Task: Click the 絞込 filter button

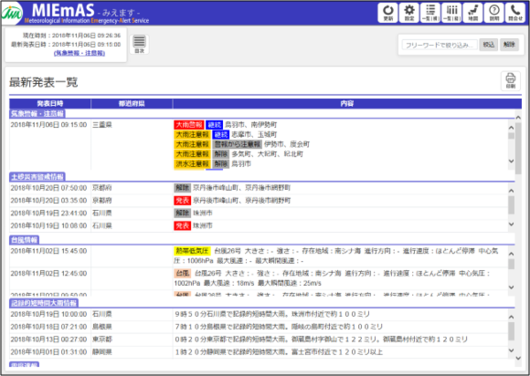Action: [488, 44]
